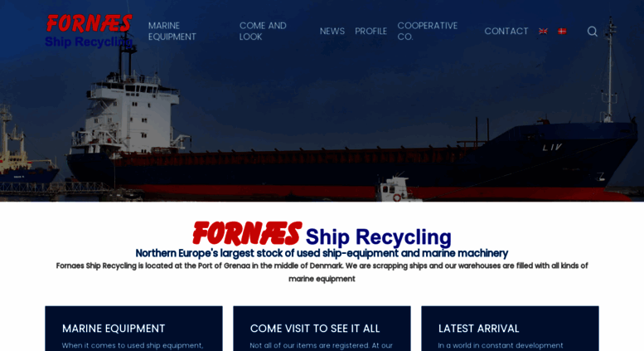Click the Ship Recycling blue heading text
This screenshot has width=644, height=351.
coord(378,236)
